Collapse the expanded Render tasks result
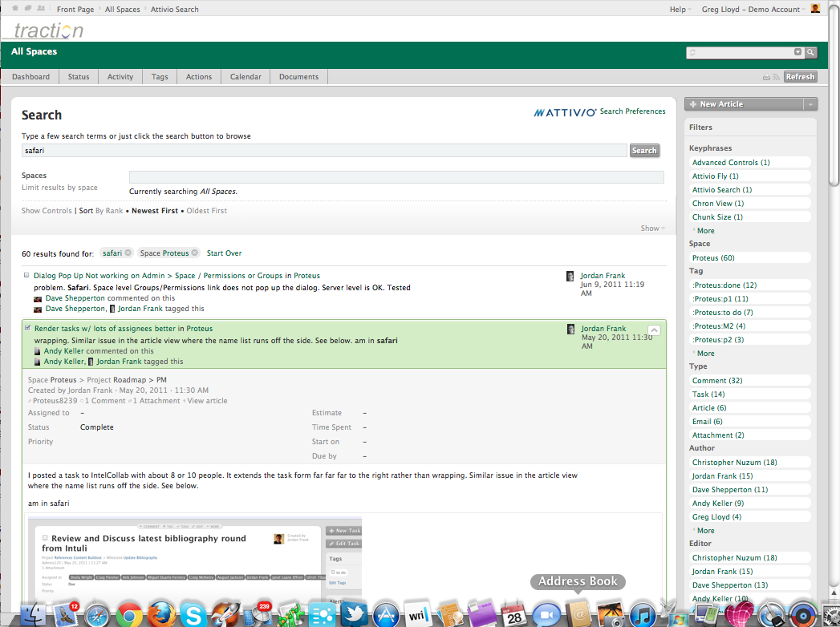Screen dimensions: 840x627 click(x=654, y=330)
